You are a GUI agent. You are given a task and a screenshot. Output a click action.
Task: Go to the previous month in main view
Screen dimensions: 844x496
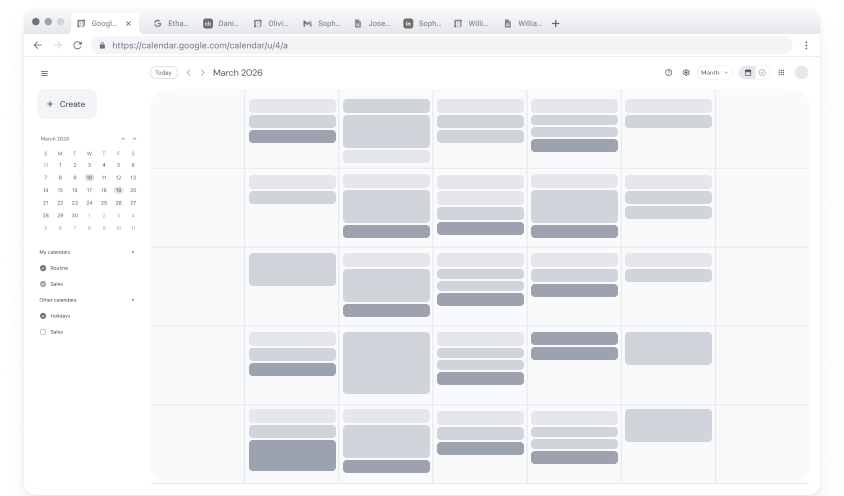point(188,73)
